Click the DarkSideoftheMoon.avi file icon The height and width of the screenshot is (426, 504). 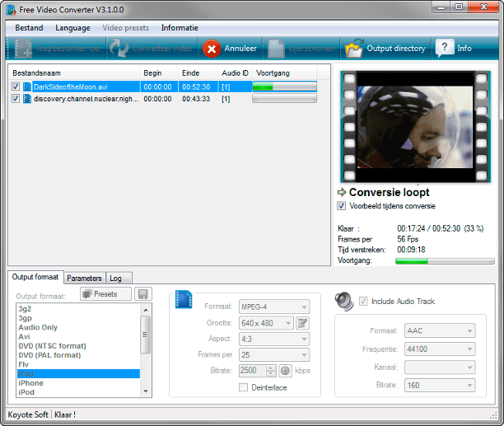27,87
